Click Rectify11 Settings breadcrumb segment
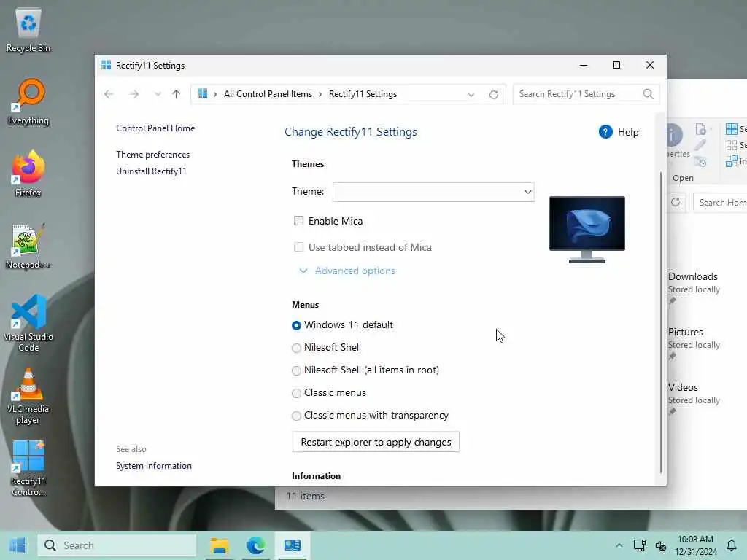The height and width of the screenshot is (560, 747). coord(363,94)
